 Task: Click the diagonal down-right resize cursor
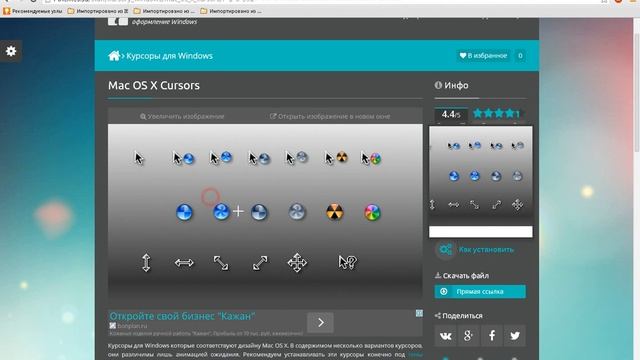pos(221,263)
